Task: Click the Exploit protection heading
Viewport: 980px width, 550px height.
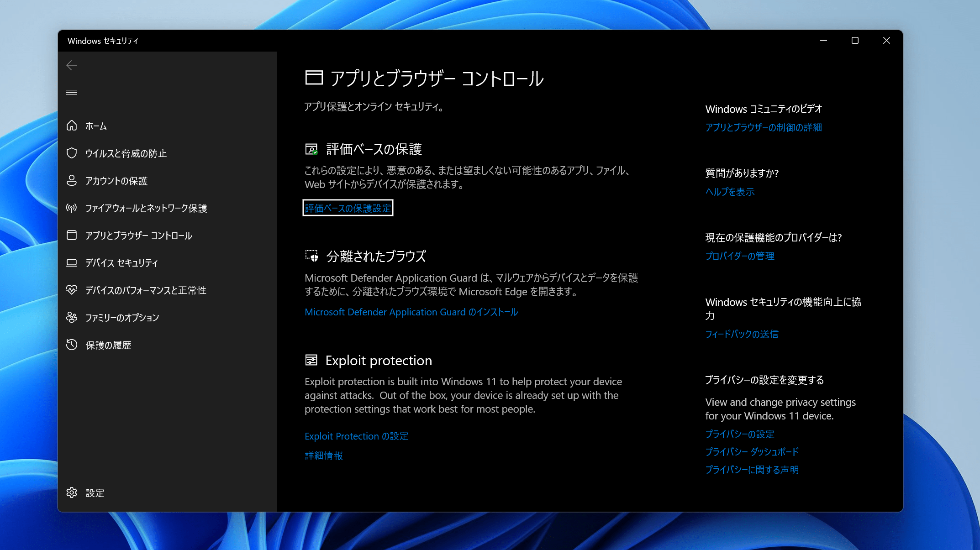Action: click(379, 360)
